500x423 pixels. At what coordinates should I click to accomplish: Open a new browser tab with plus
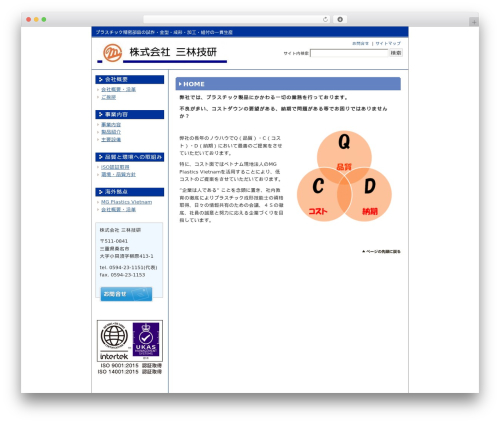[x=474, y=22]
